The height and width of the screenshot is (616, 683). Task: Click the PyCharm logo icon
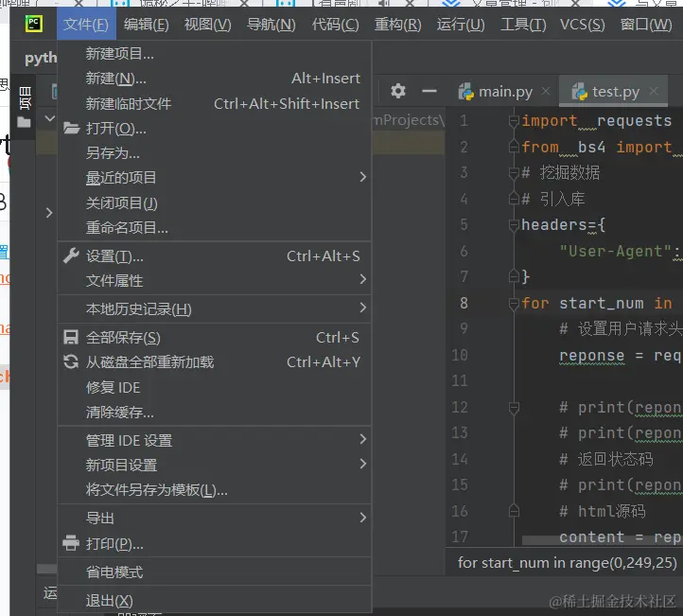[34, 24]
